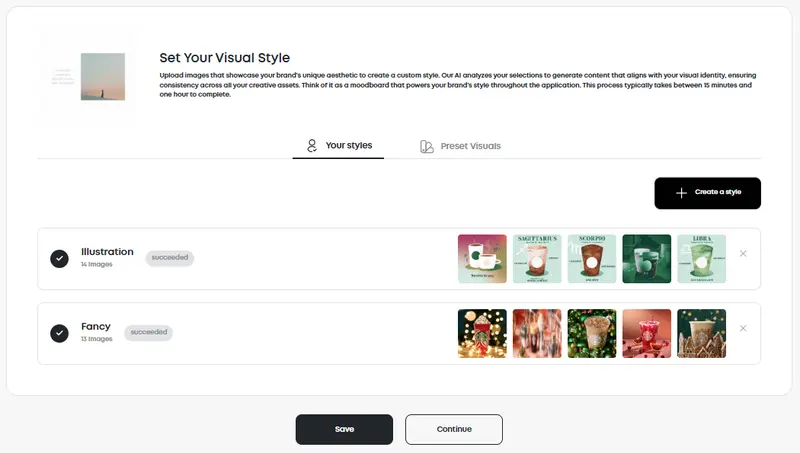Open the dark green cup illustration thumbnail
Screen dimensions: 800x453
(646, 259)
